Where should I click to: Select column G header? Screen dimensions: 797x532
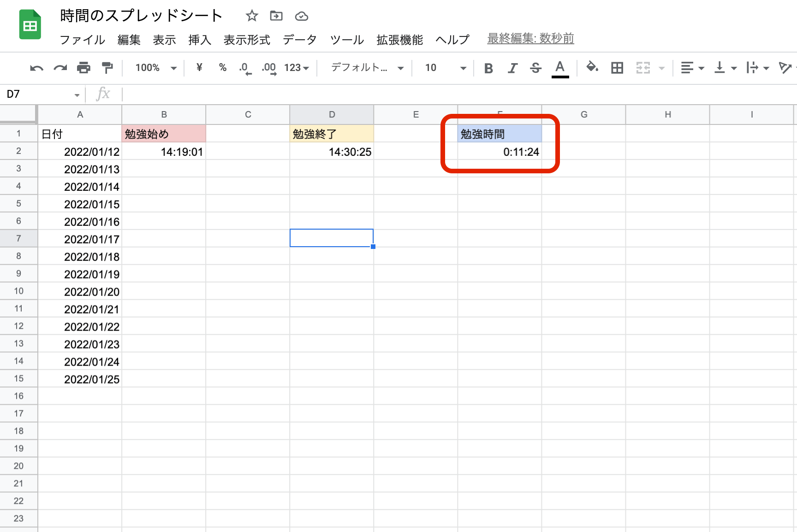tap(584, 114)
